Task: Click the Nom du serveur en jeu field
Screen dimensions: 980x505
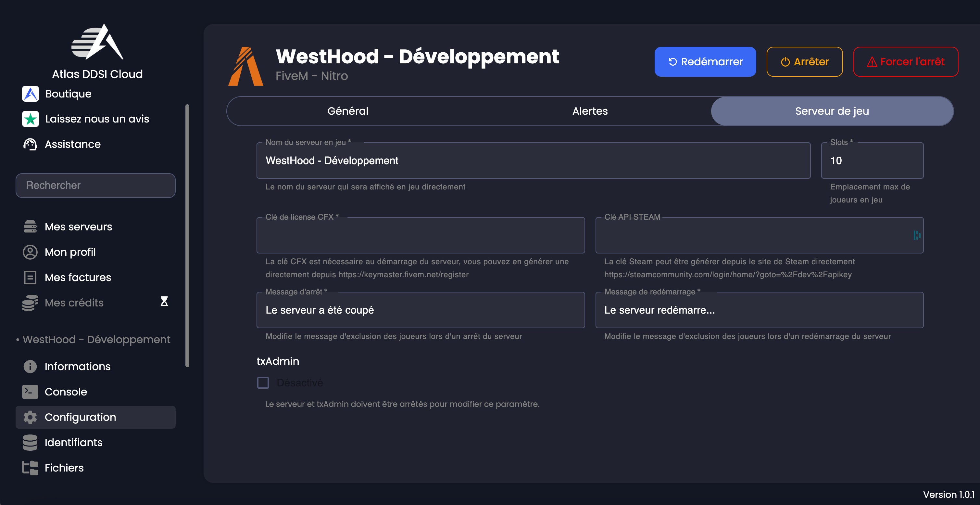Action: point(534,161)
